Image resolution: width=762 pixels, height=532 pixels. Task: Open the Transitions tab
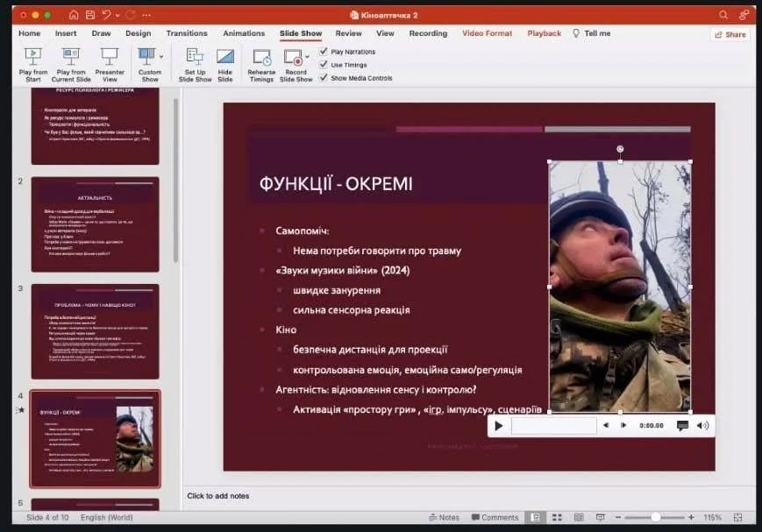click(x=187, y=33)
